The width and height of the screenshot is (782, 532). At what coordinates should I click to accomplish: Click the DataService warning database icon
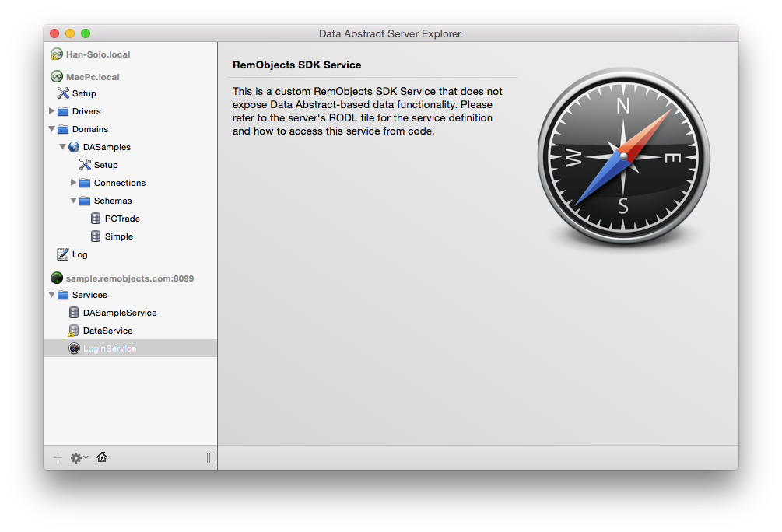[x=74, y=331]
